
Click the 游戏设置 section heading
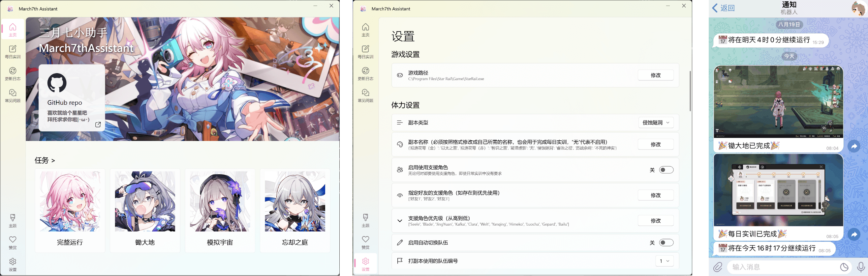click(405, 54)
